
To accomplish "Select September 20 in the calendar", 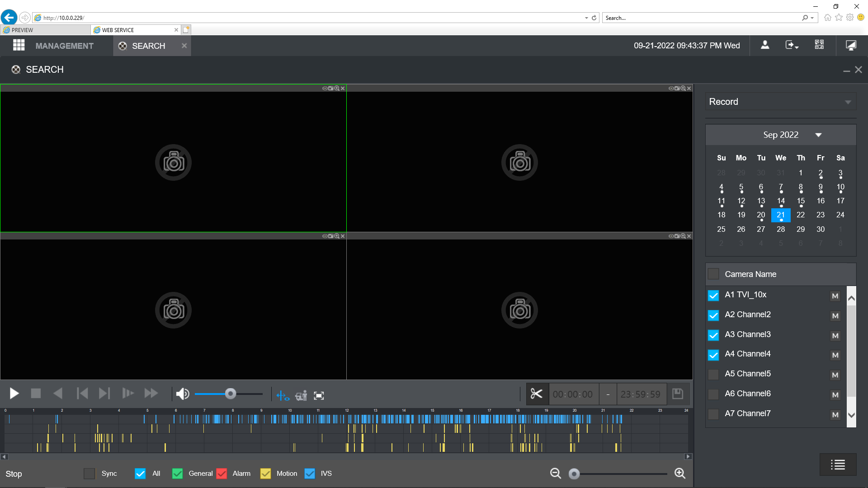I will [761, 216].
